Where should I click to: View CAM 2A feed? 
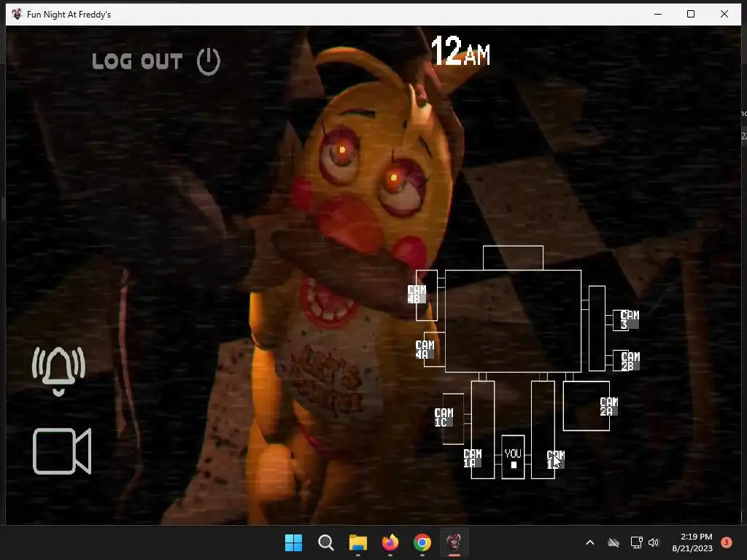point(609,407)
